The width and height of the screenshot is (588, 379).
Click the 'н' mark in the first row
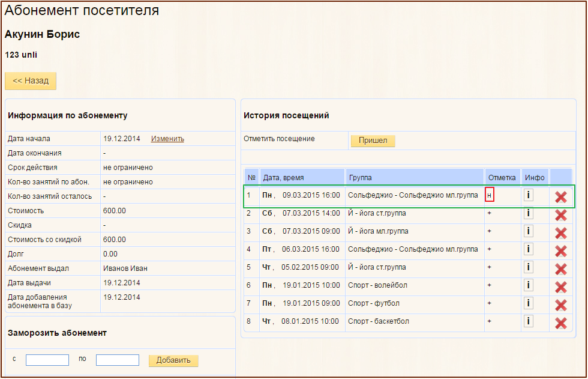click(490, 195)
